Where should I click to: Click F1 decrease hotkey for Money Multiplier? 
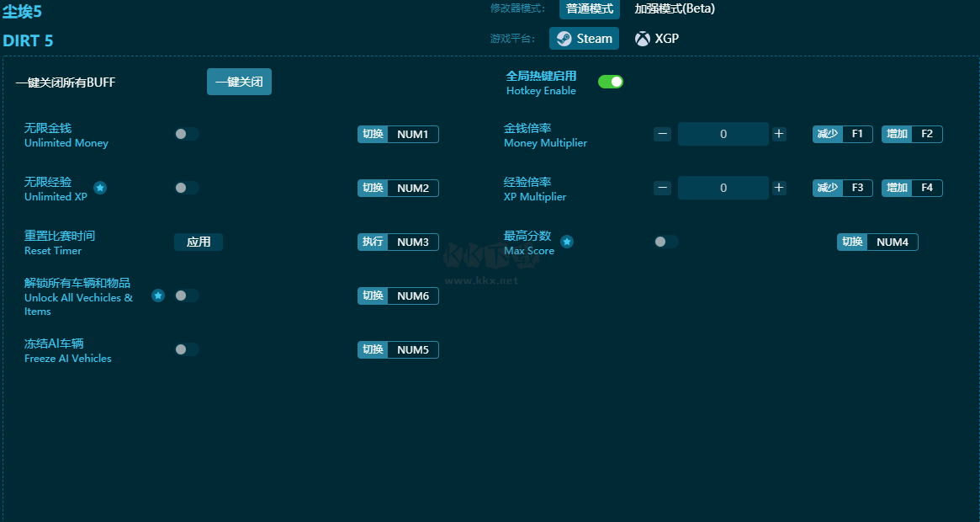(843, 134)
